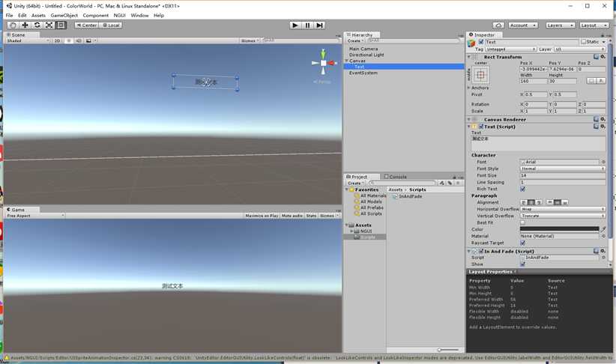Click the Play button
This screenshot has width=616, height=364.
coord(295,25)
